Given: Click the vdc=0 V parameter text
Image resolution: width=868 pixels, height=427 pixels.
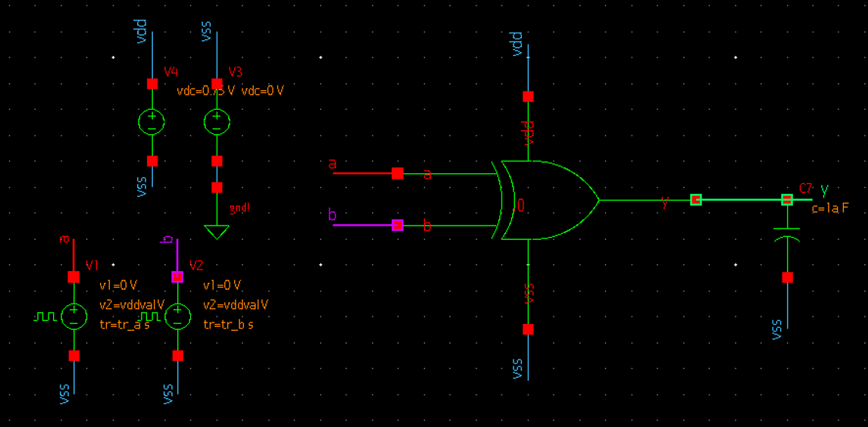Looking at the screenshot, I should (x=262, y=91).
